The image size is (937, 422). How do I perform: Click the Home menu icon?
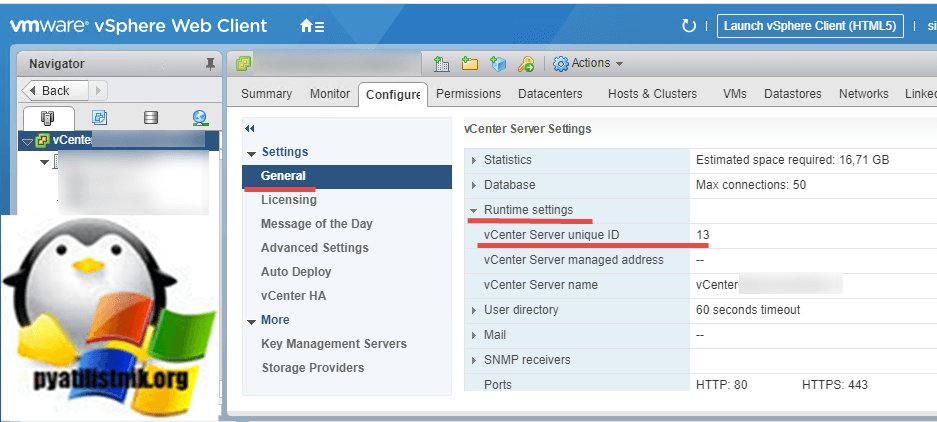click(311, 27)
